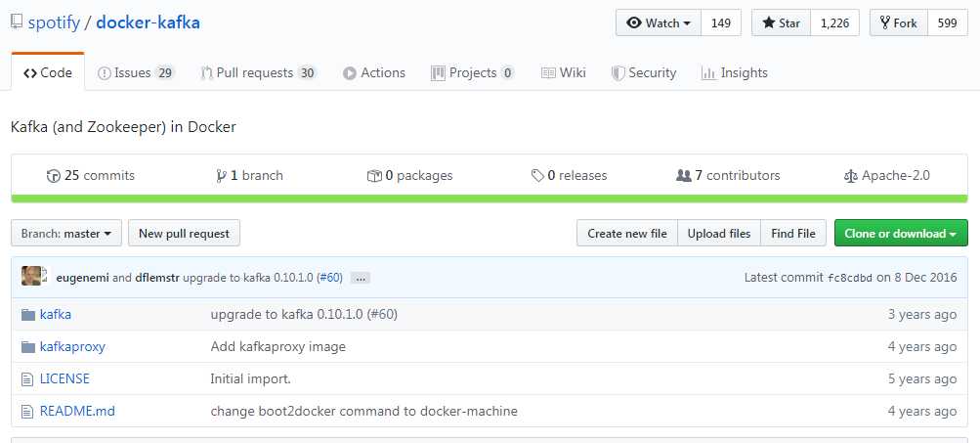Click the green language breakdown bar

point(490,199)
